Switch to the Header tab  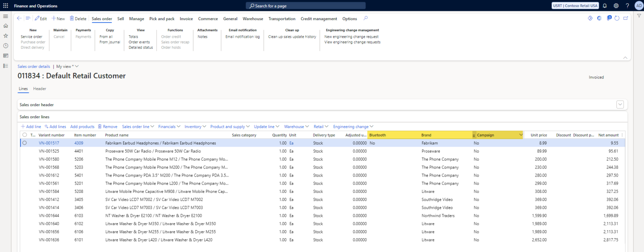click(39, 89)
